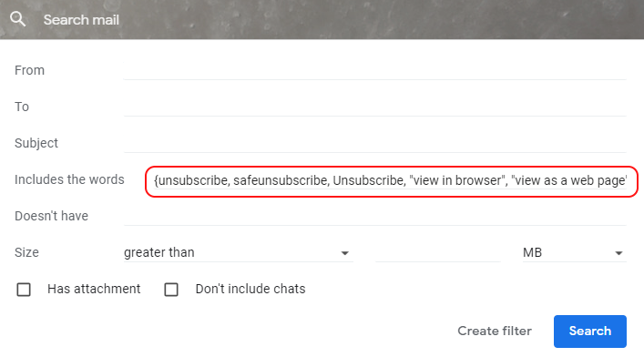Enable the Has attachment checkbox
Image resolution: width=644 pixels, height=357 pixels.
point(24,290)
